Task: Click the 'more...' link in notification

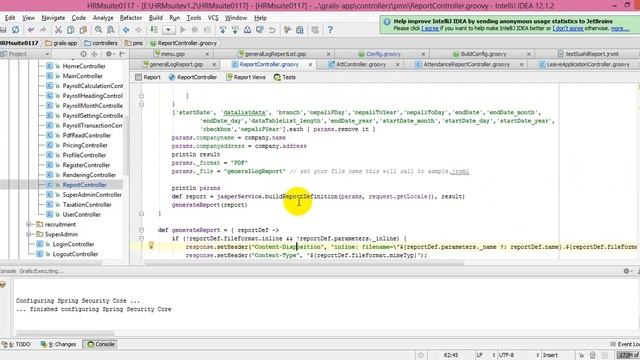Action: coord(619,28)
